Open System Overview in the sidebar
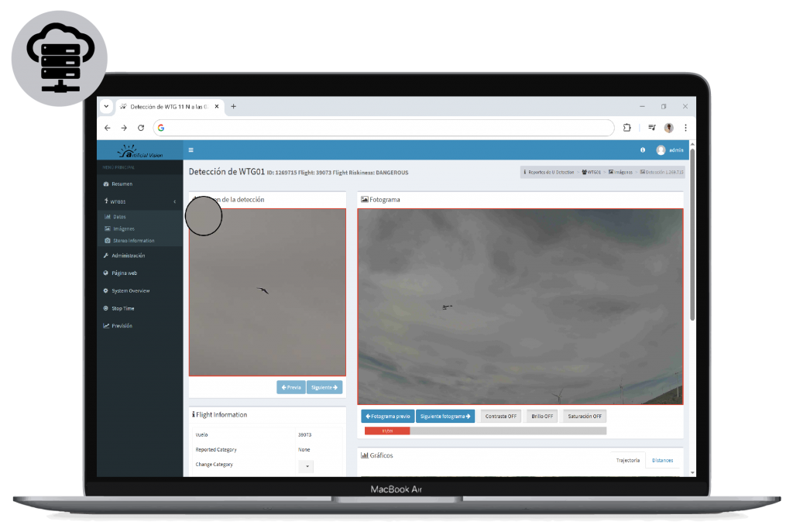Image resolution: width=793 pixels, height=532 pixels. (130, 290)
